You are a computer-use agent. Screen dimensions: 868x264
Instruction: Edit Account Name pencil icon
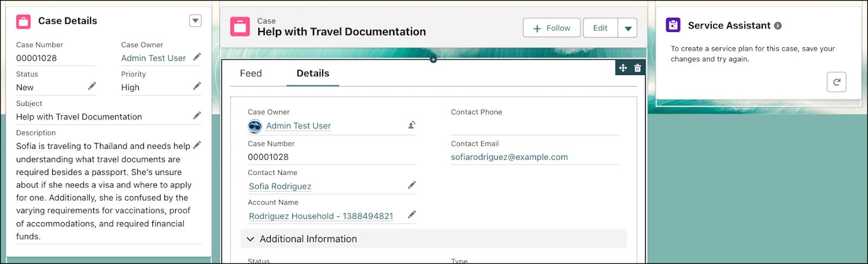pos(412,215)
